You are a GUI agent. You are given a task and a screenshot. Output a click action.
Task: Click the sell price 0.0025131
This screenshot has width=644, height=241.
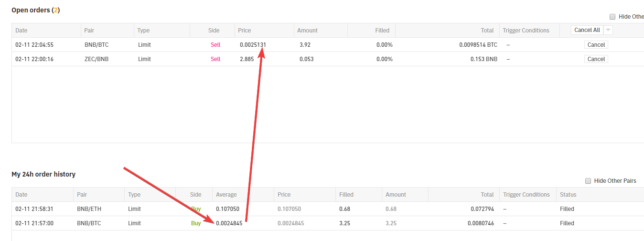click(253, 45)
